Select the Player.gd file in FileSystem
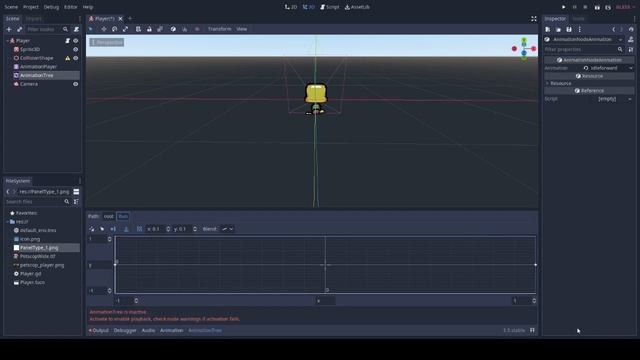 31,274
